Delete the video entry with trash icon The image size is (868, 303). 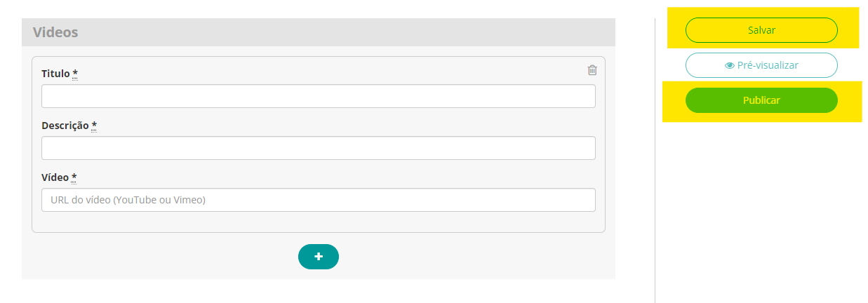click(x=592, y=69)
